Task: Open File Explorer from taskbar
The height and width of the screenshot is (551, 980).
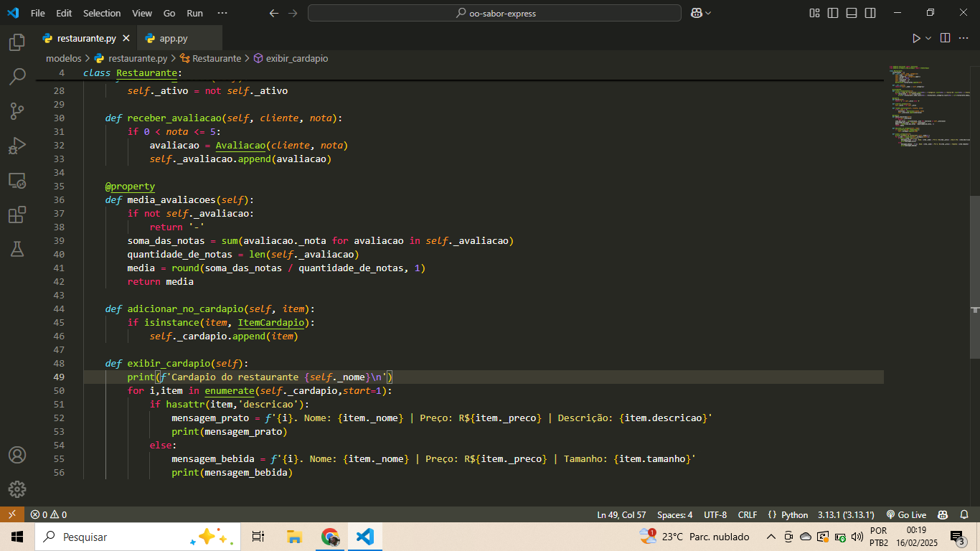Action: click(x=294, y=537)
